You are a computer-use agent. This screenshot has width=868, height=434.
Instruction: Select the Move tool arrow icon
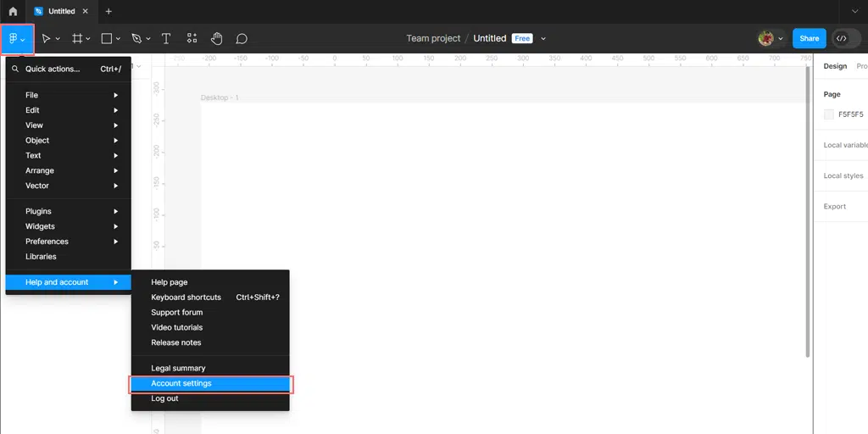click(46, 39)
